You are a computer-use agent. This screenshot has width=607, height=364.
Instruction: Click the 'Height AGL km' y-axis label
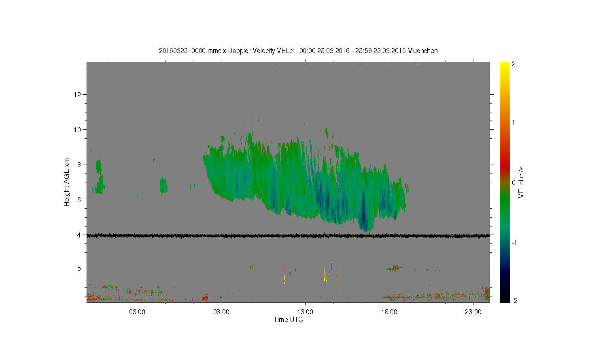pyautogui.click(x=67, y=182)
